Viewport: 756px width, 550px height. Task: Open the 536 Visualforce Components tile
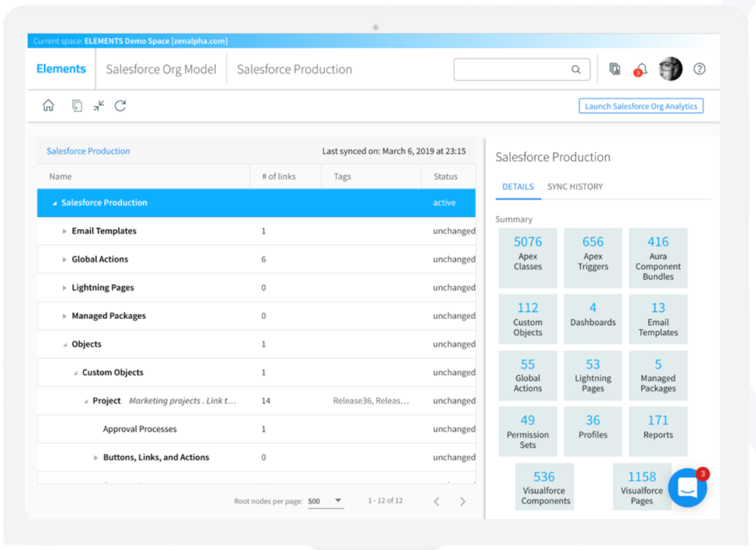(544, 487)
